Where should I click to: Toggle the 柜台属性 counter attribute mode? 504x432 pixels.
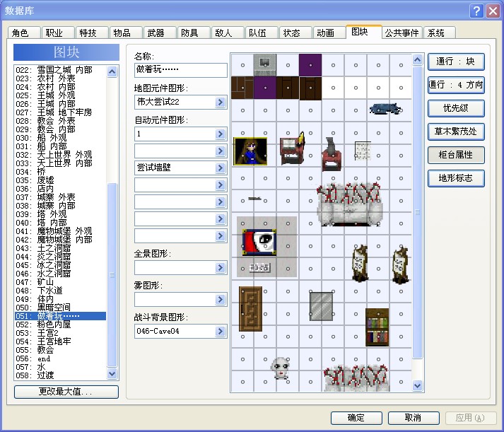(x=456, y=155)
